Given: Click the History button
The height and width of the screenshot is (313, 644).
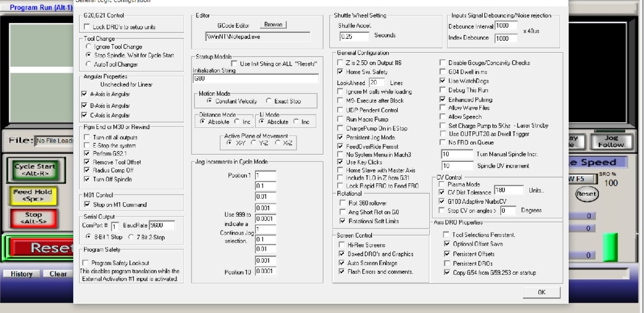Looking at the screenshot, I should (22, 274).
